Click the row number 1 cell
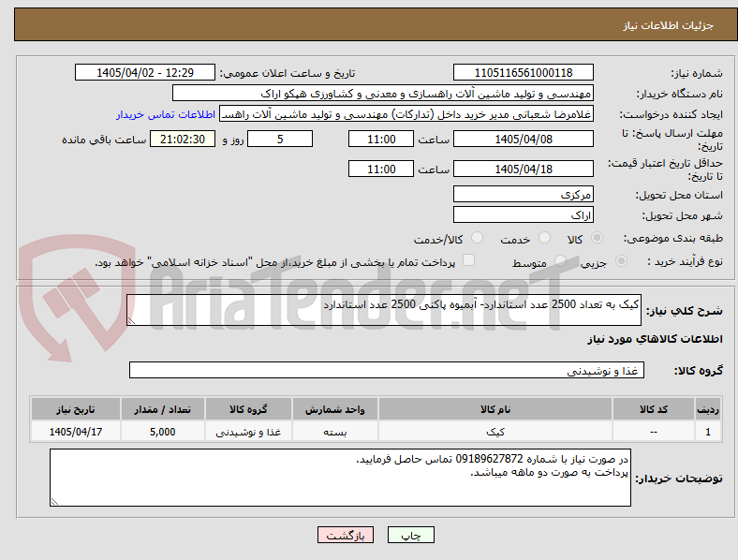 pos(708,431)
